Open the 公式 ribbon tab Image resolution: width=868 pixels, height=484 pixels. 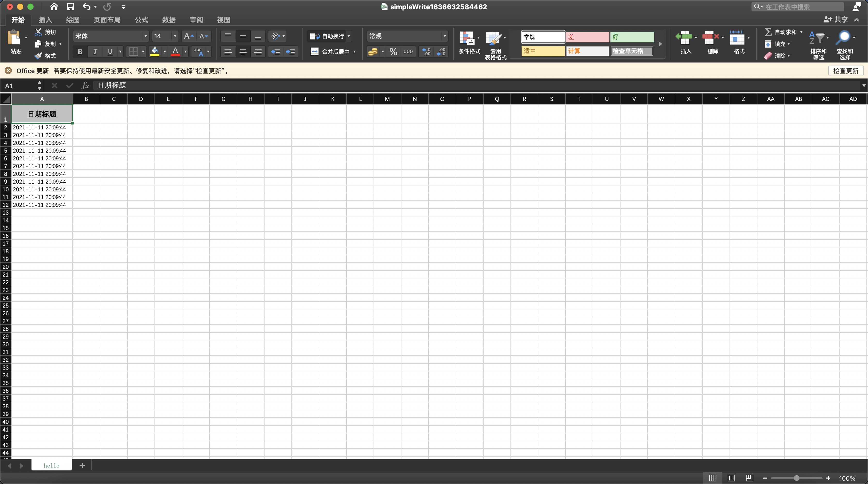[142, 20]
